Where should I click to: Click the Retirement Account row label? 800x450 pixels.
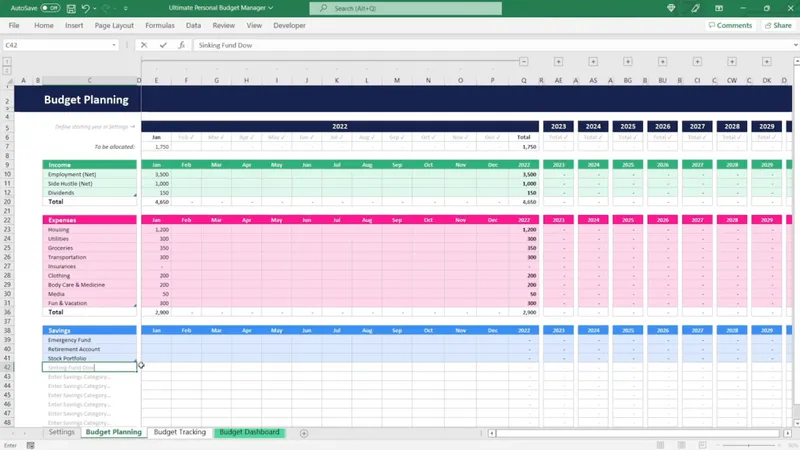click(x=74, y=349)
